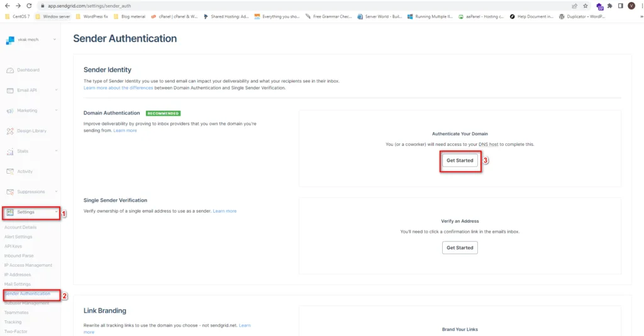Screen dimensions: 644x336
Task: Open Two-Factor settings
Action: click(x=16, y=332)
